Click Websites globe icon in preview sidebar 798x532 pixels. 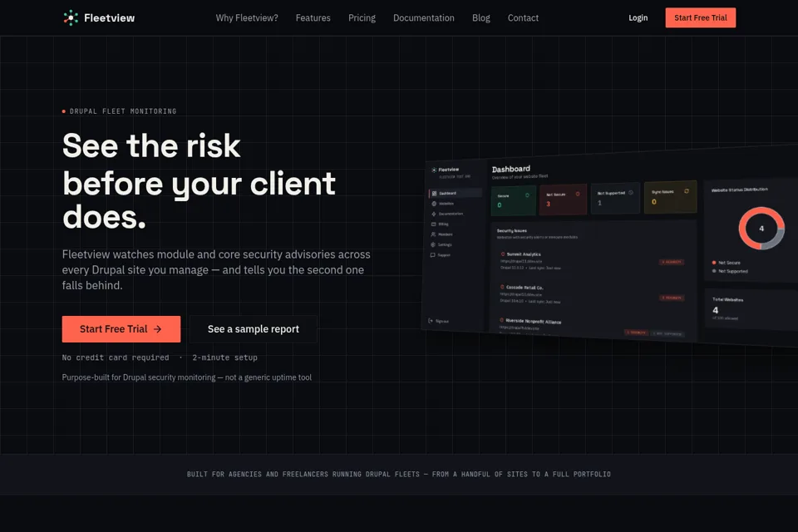click(x=434, y=204)
